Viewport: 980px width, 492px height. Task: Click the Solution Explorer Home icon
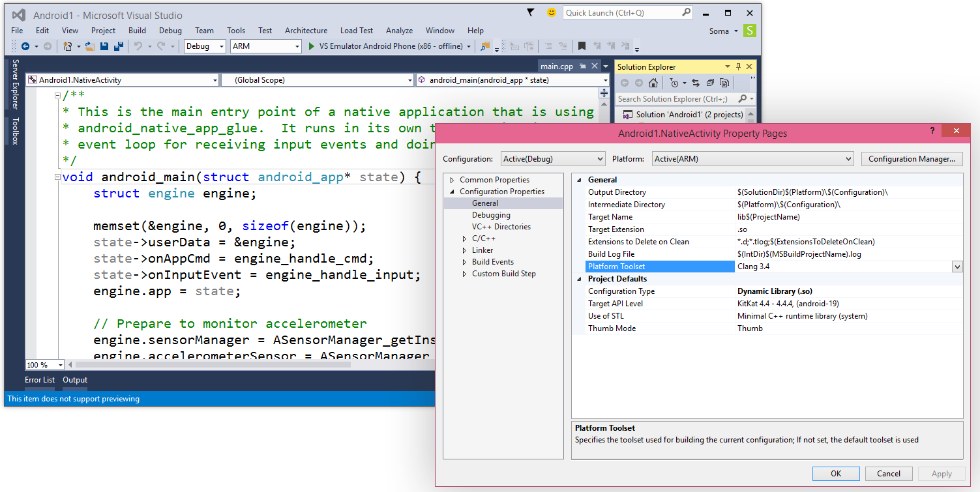point(653,83)
